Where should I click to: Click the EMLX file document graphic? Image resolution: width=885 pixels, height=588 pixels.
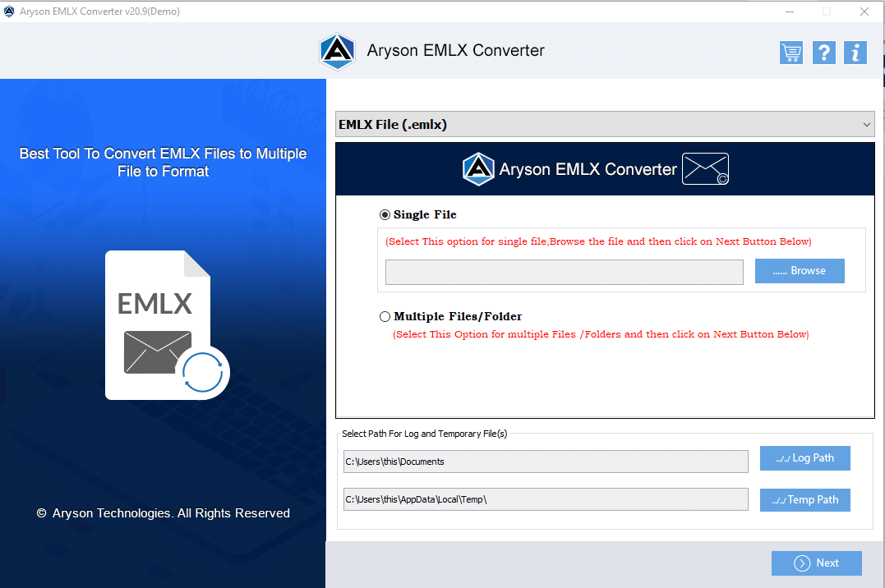click(x=167, y=325)
